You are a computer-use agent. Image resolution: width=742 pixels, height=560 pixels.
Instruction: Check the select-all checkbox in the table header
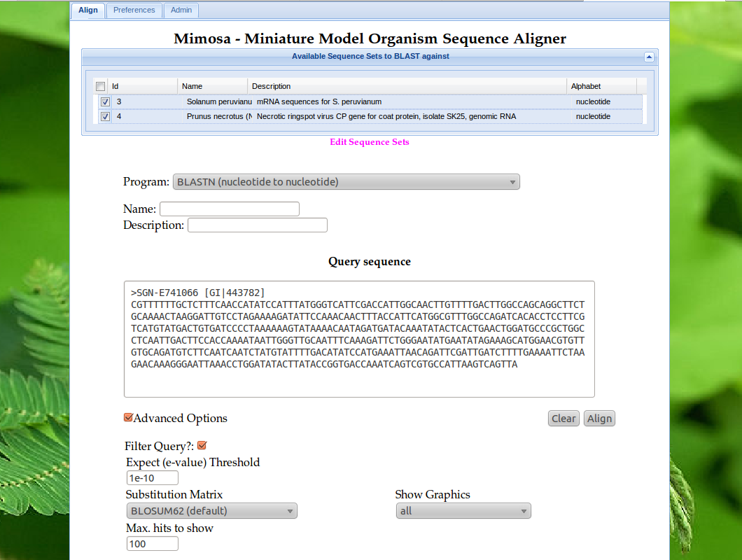coord(100,85)
